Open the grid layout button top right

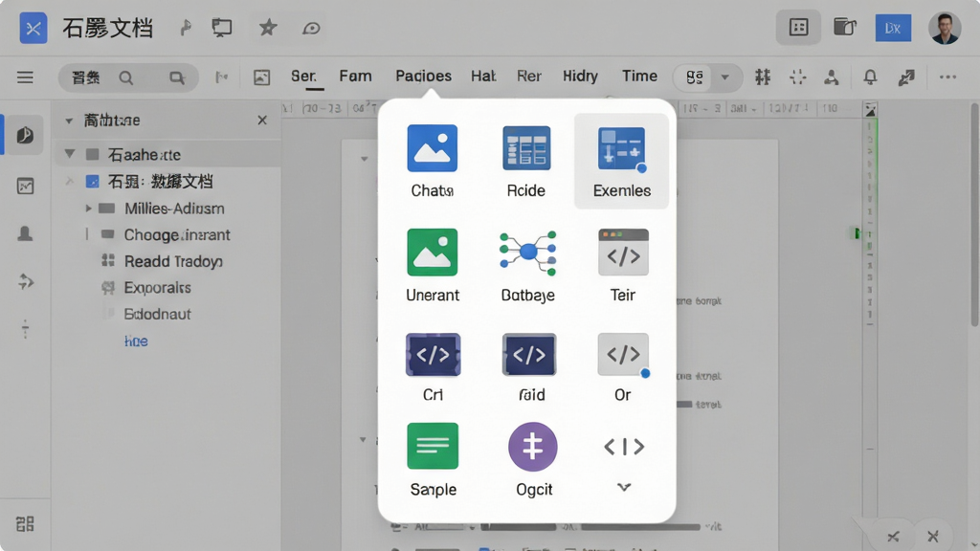point(798,28)
